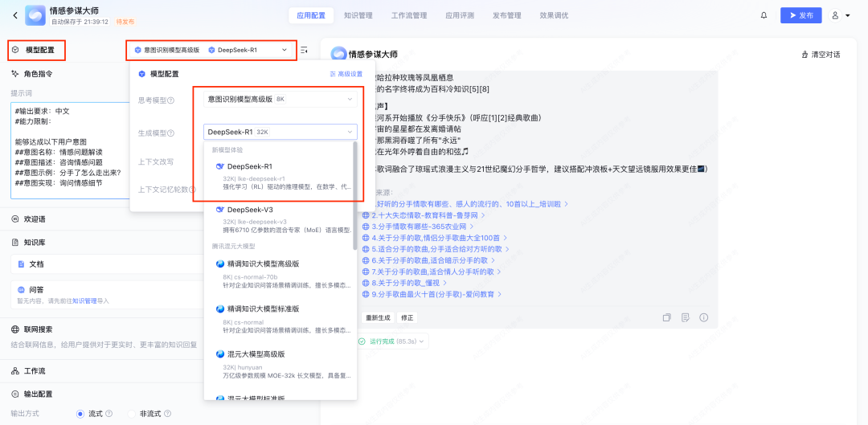Click the 重新生成 button
The height and width of the screenshot is (425, 868).
click(378, 317)
